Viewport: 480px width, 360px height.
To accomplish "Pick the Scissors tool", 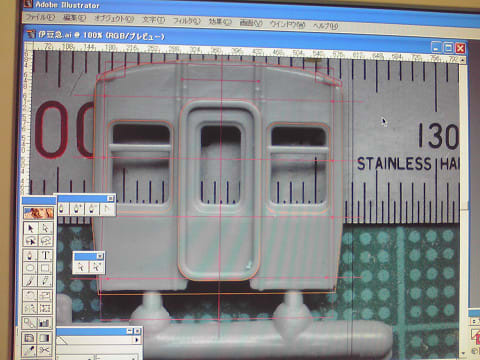I will point(45,351).
